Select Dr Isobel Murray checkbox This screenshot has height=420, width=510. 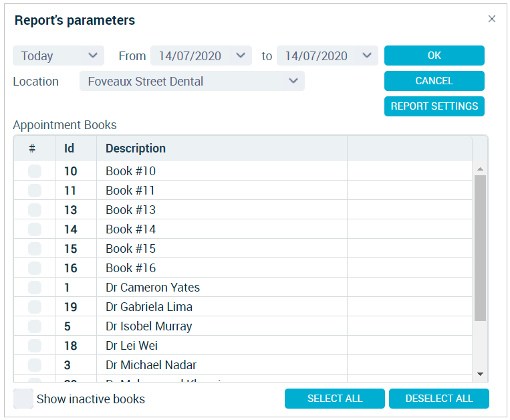click(35, 326)
